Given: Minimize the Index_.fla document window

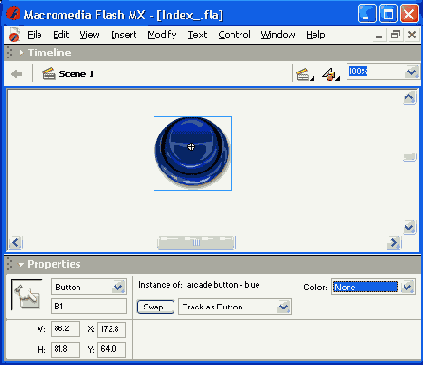Looking at the screenshot, I should [379, 35].
